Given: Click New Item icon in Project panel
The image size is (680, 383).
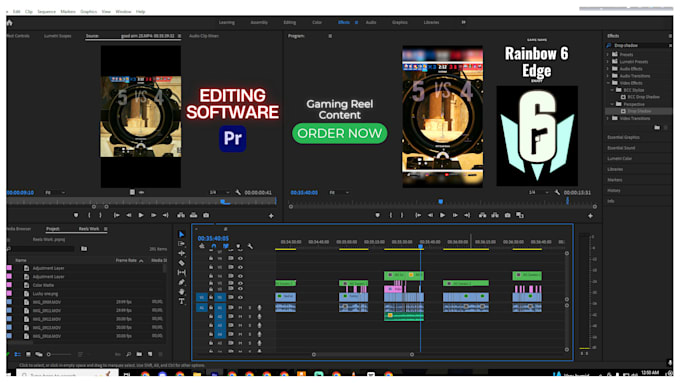Looking at the screenshot, I should pos(150,354).
